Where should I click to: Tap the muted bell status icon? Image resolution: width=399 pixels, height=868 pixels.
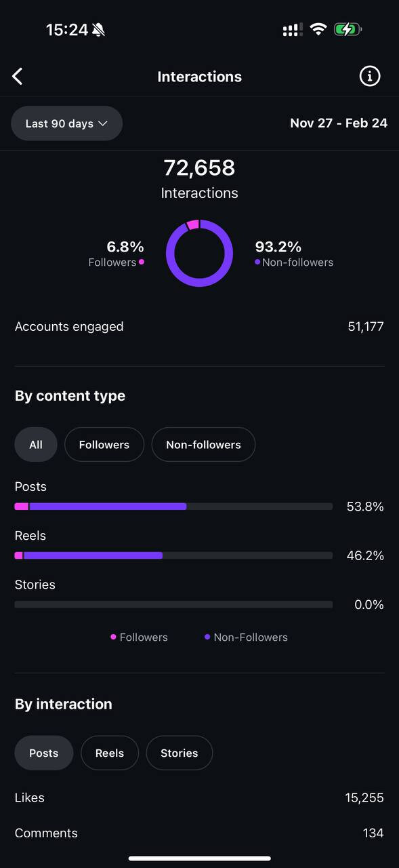(99, 30)
